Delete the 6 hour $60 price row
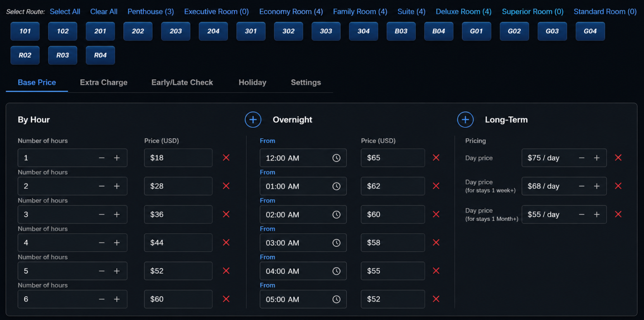Viewport: 644px width, 320px height. click(x=226, y=299)
